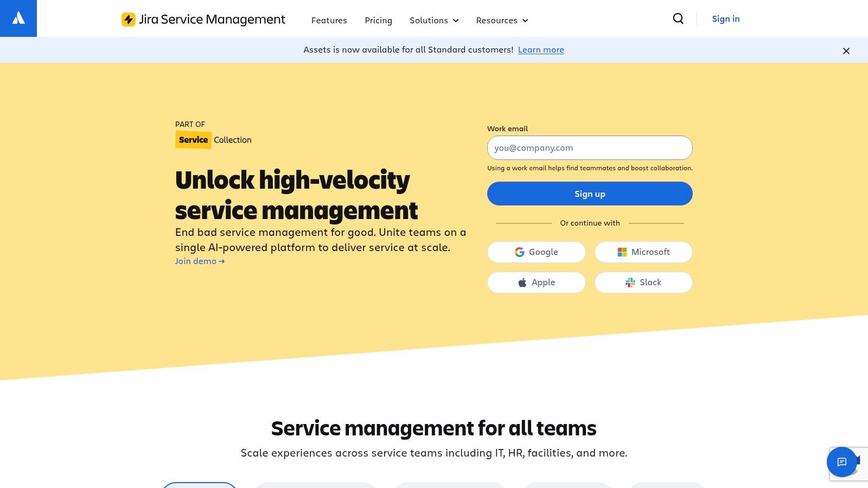Screen dimensions: 868x488
Task: Continue with Google
Action: (x=537, y=252)
